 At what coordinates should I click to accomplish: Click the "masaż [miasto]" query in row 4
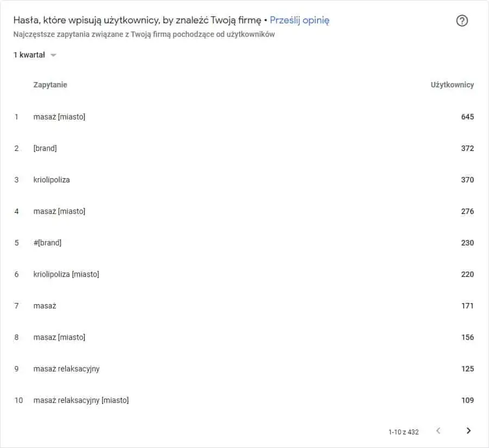point(59,211)
